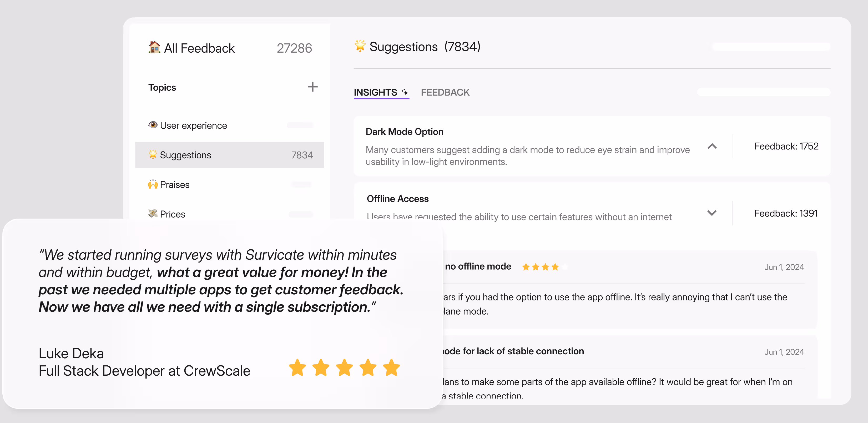Viewport: 868px width, 423px height.
Task: Click the Survicate testimonial quote
Action: [221, 281]
